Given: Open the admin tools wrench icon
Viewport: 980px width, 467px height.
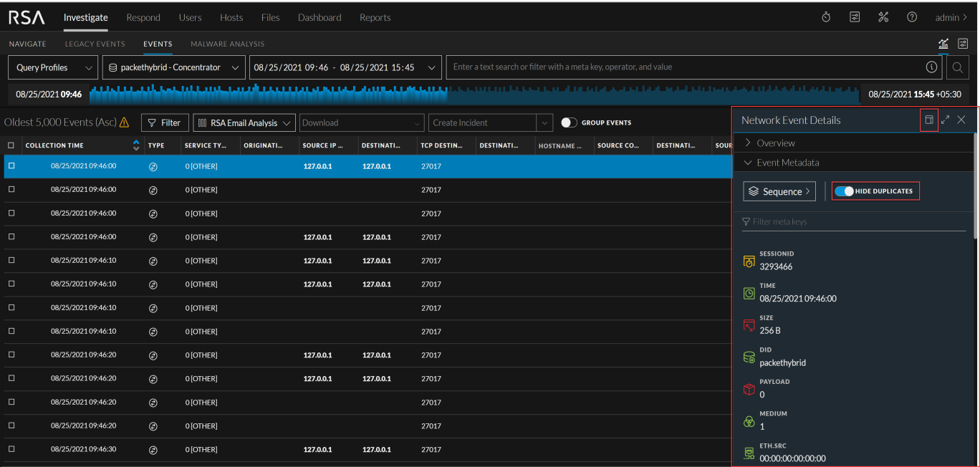Looking at the screenshot, I should 883,17.
